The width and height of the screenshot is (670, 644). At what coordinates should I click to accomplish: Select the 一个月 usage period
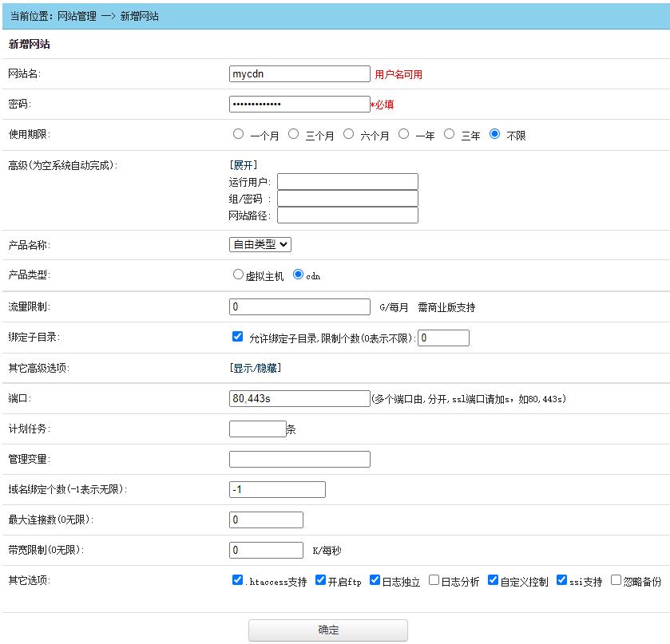238,133
